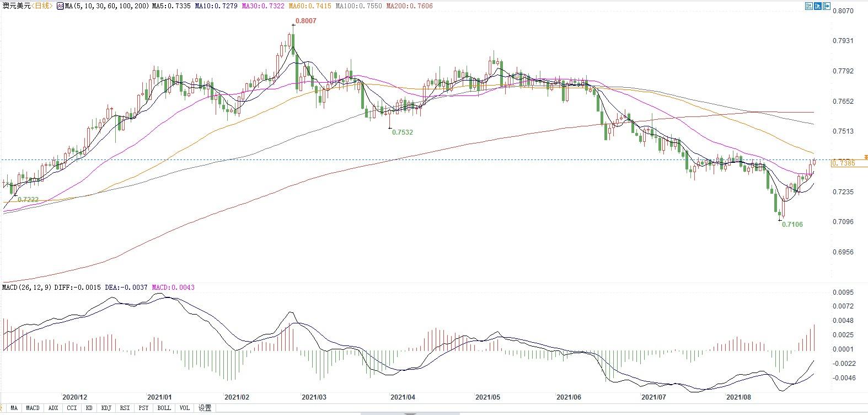Viewport: 868px width, 415px height.
Task: Click the middle blue arrow icon at top right
Action: [818, 6]
